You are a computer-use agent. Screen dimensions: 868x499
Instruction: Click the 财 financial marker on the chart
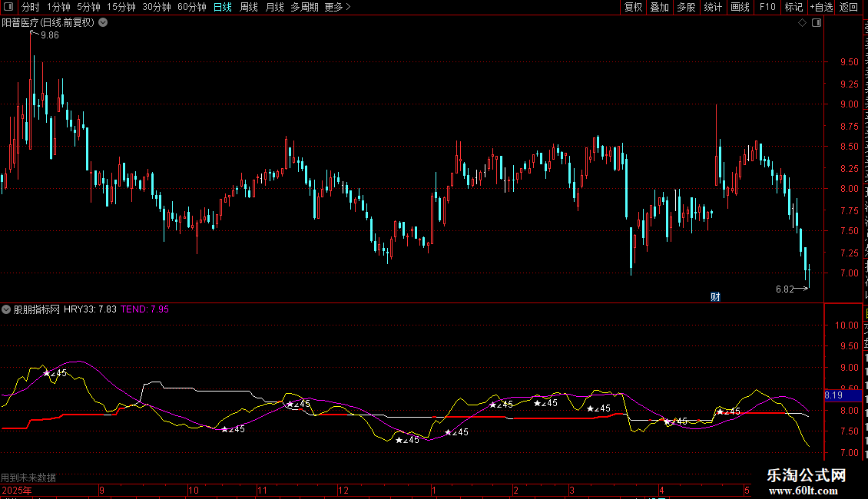coord(715,297)
